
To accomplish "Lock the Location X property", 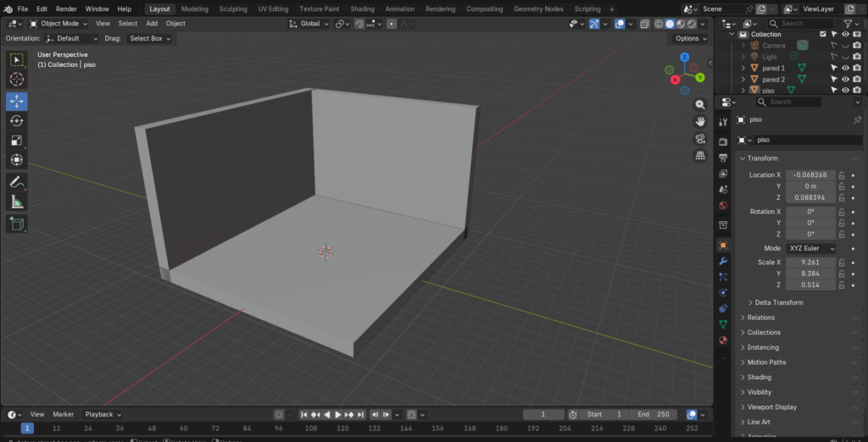I will 842,175.
